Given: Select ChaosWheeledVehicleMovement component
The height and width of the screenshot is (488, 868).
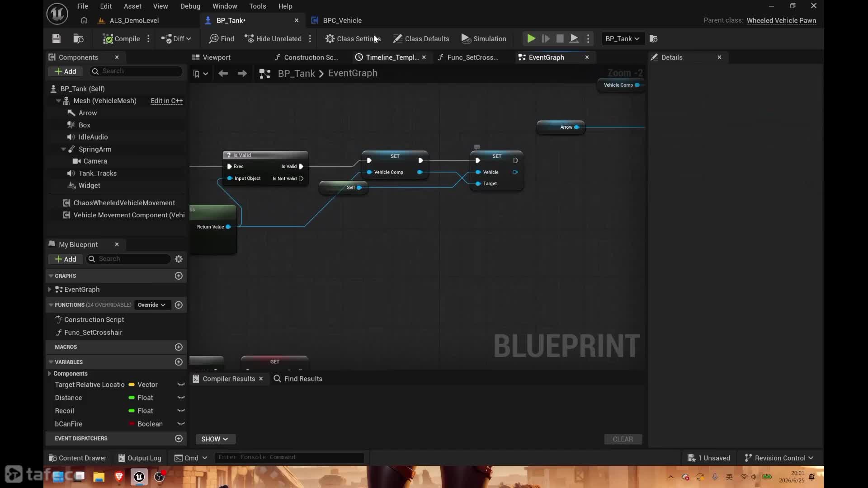Looking at the screenshot, I should pos(124,203).
